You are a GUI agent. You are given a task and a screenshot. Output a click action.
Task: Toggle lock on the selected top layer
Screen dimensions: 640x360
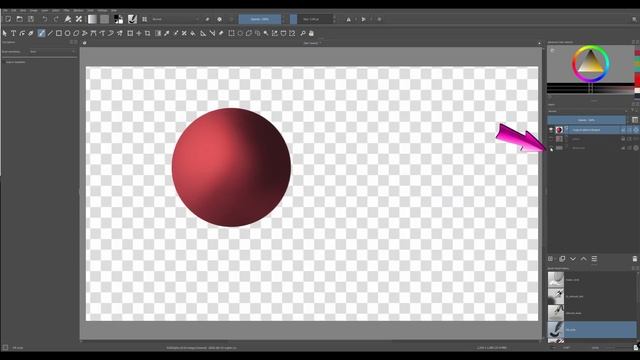pyautogui.click(x=623, y=130)
